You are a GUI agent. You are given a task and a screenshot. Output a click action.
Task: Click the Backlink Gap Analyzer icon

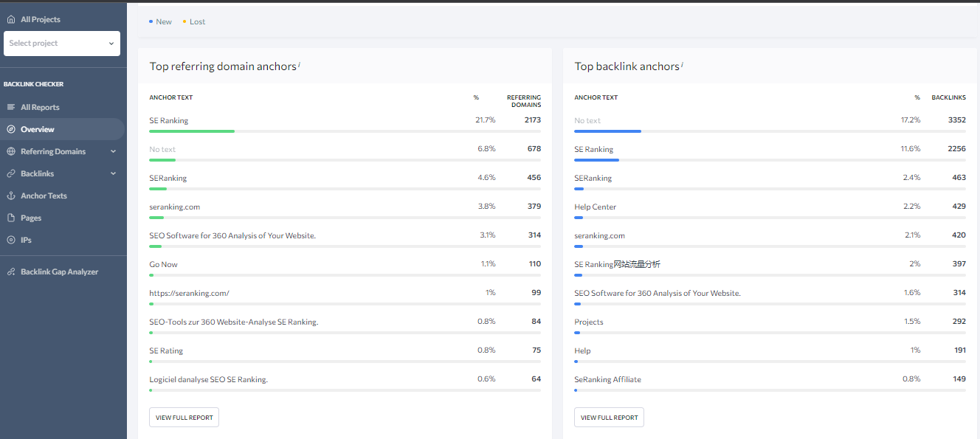pos(11,272)
